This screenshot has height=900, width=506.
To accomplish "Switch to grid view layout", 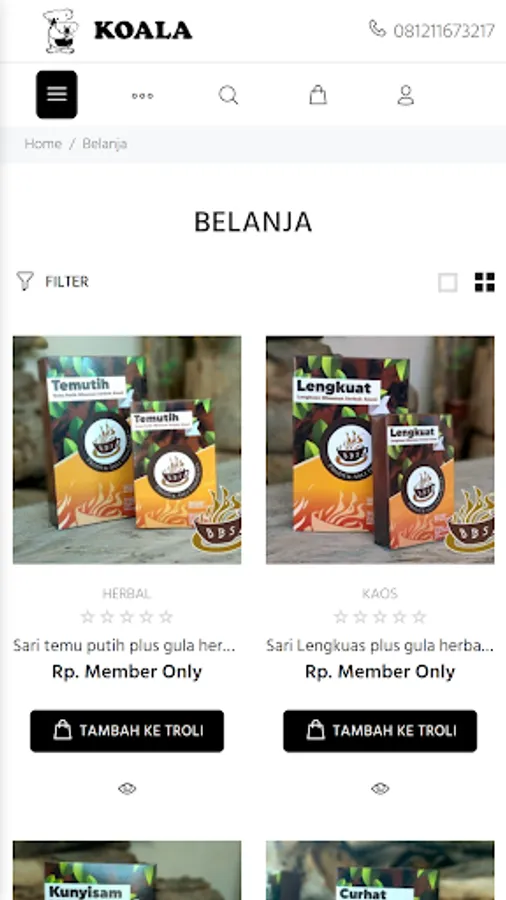I will 485,282.
